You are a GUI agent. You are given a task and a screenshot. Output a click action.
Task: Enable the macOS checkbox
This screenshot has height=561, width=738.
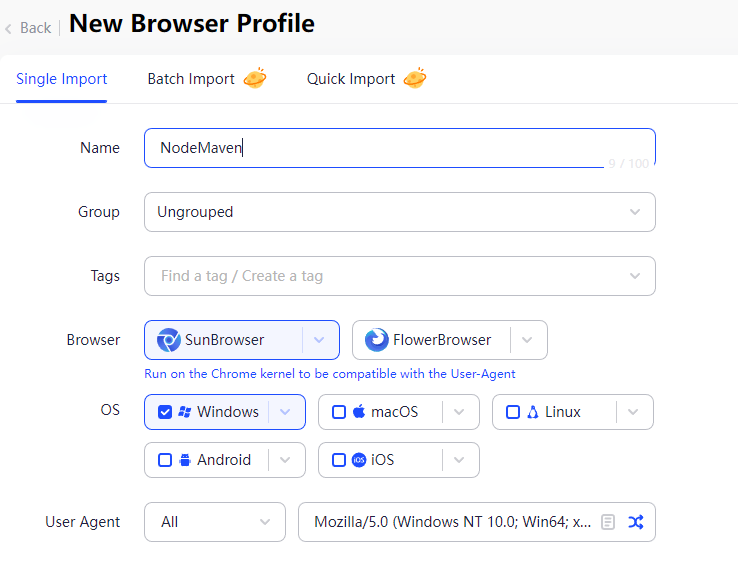click(x=339, y=412)
